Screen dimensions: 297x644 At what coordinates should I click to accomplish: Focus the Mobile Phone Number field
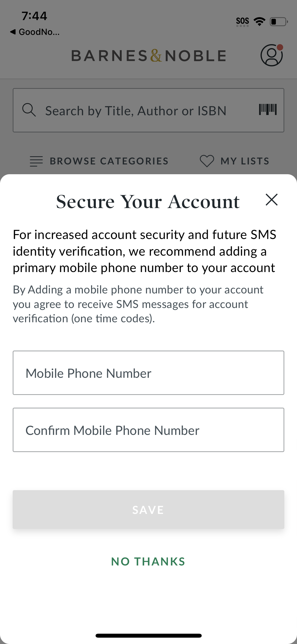click(x=148, y=373)
